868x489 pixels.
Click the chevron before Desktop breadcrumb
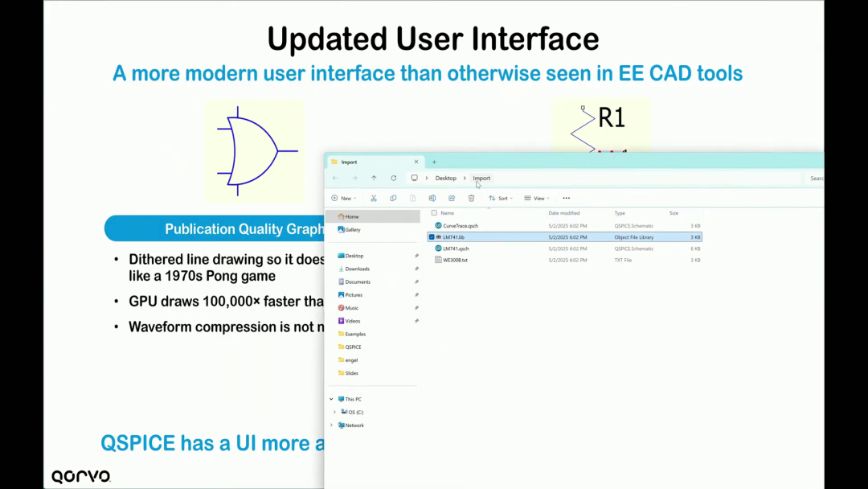point(427,179)
